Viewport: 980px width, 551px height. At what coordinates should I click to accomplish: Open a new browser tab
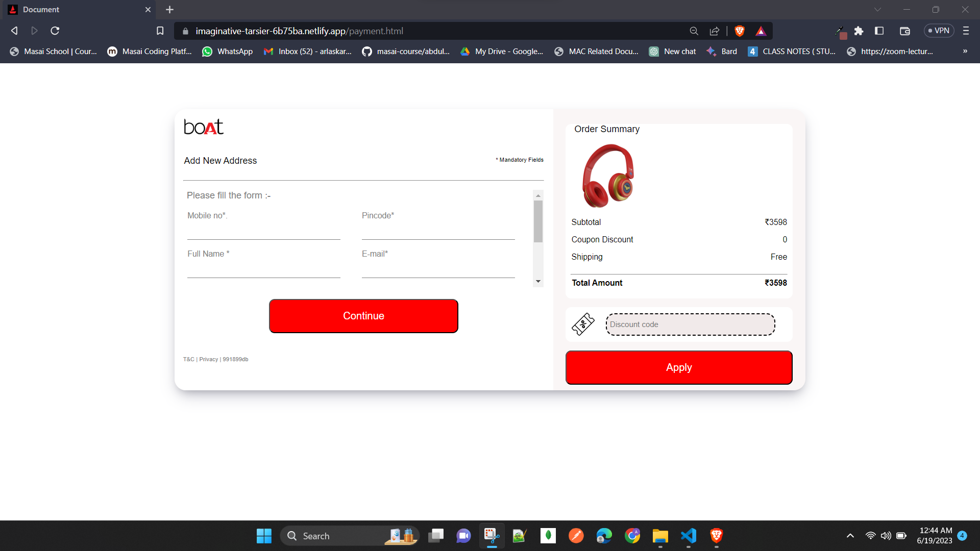pyautogui.click(x=169, y=10)
